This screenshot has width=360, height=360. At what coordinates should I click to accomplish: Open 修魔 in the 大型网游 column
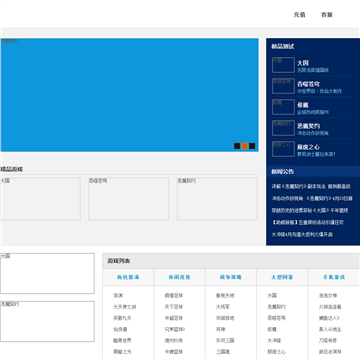pos(272,329)
